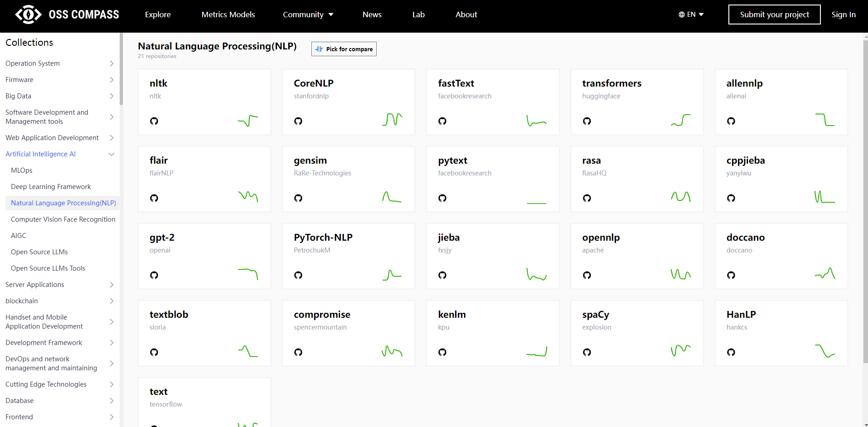Select Deep Learning Framework in sidebar
Image resolution: width=868 pixels, height=427 pixels.
pos(51,187)
